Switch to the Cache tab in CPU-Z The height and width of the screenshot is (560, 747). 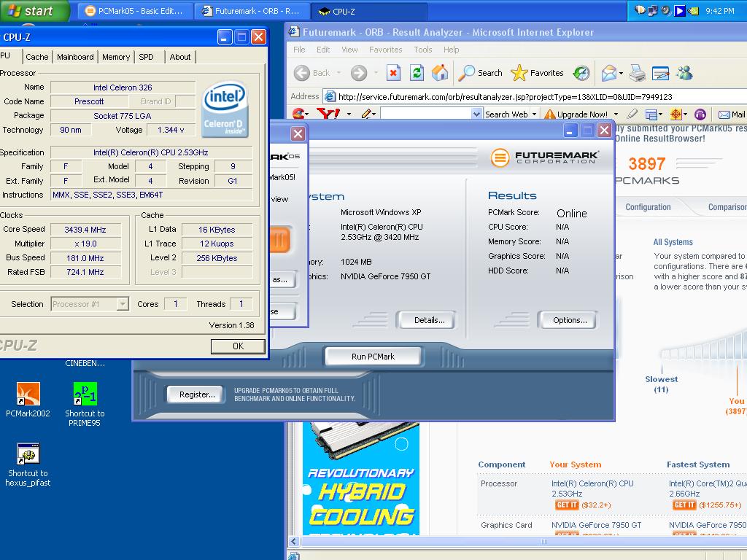point(36,57)
